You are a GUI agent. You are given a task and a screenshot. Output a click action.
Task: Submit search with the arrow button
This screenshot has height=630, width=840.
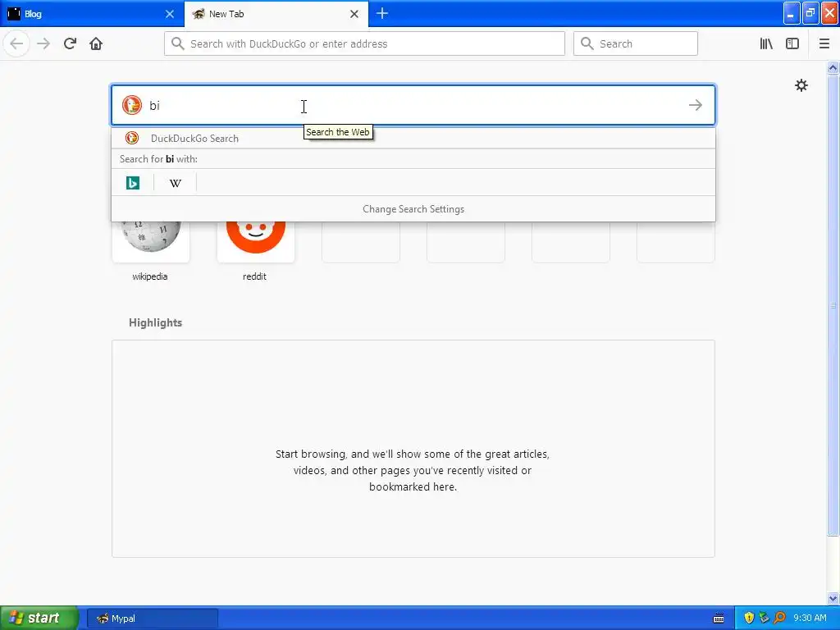tap(696, 105)
